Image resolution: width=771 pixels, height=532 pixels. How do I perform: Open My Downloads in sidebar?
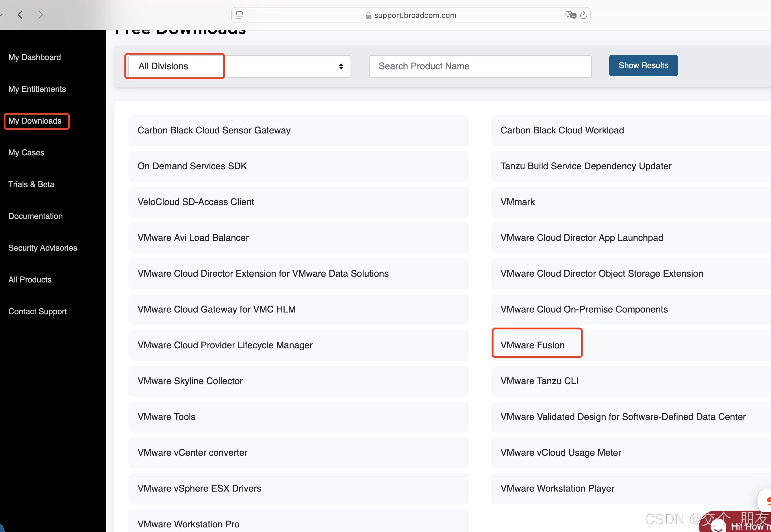click(35, 121)
